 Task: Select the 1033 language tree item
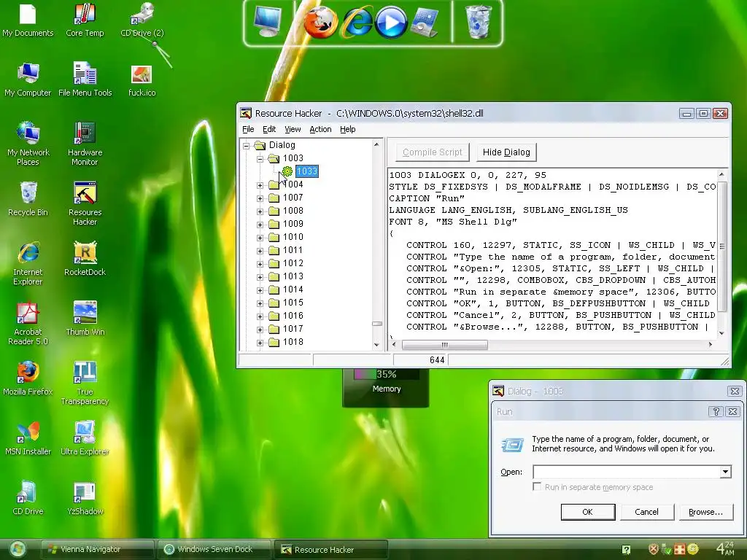coord(307,171)
